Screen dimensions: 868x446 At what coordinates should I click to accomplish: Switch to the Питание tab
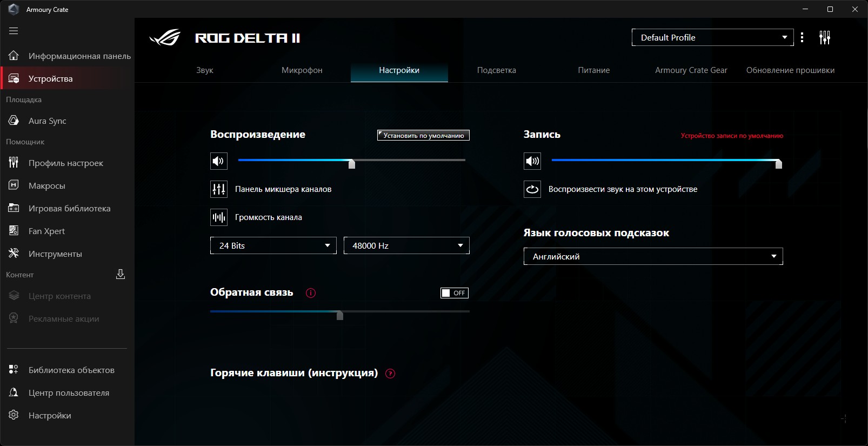click(x=594, y=70)
